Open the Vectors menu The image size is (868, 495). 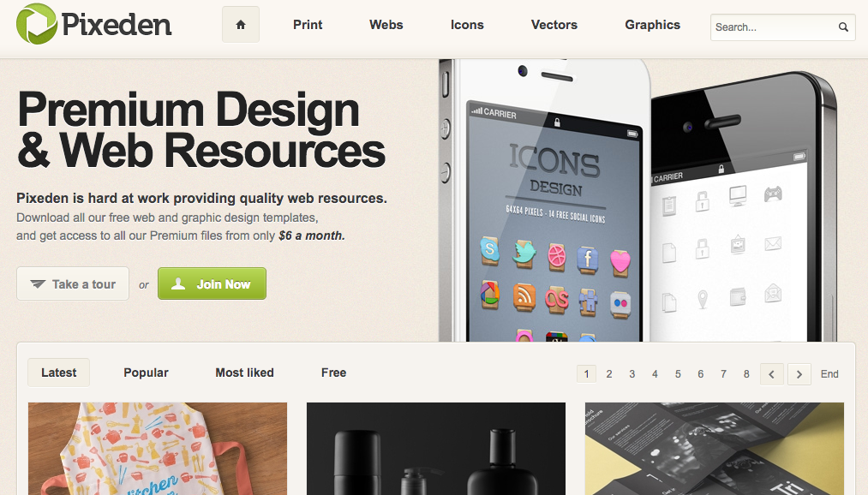(554, 25)
